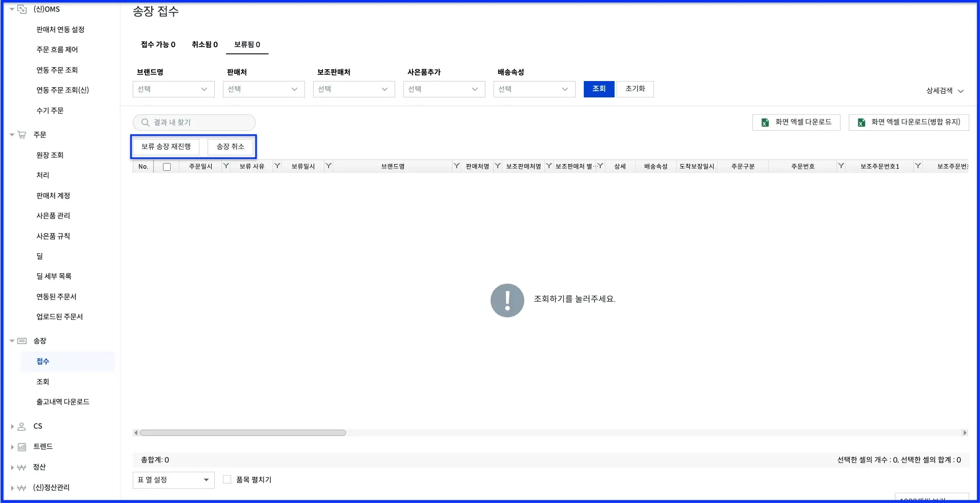Image resolution: width=980 pixels, height=503 pixels.
Task: Click the 결과 내 찾기 search field
Action: point(194,123)
